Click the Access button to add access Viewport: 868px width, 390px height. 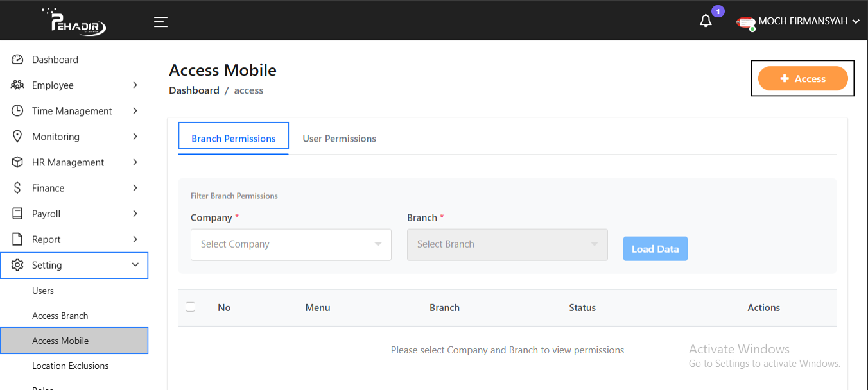[802, 78]
